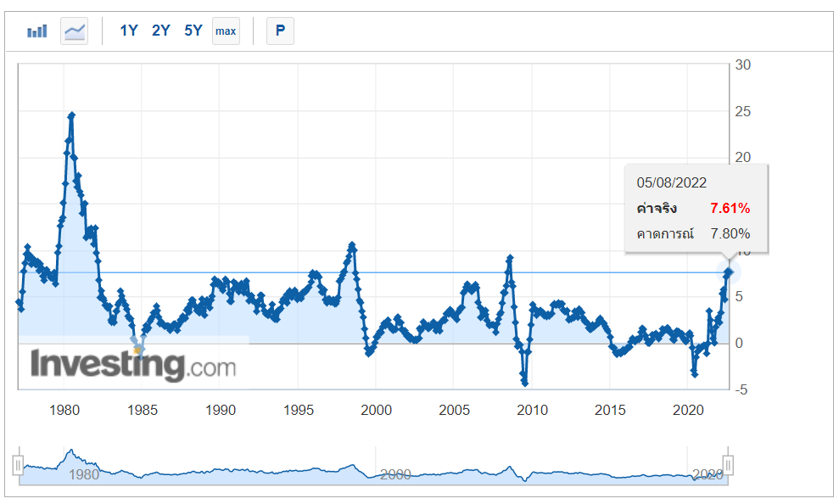The width and height of the screenshot is (839, 504).
Task: Click the Investing.com watermark logo
Action: click(x=133, y=365)
